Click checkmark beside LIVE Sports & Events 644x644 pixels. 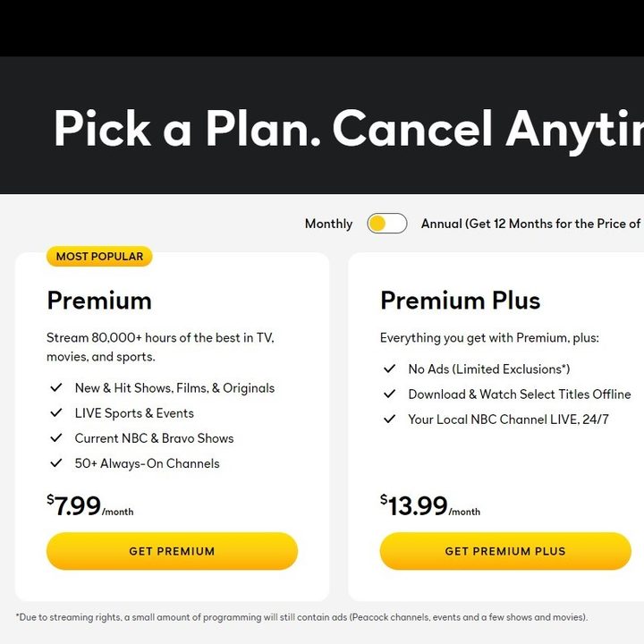[55, 412]
